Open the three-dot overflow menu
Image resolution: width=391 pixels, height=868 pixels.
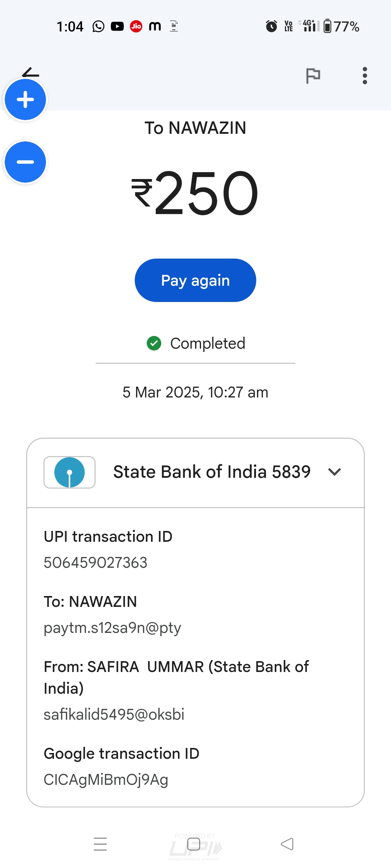[365, 76]
